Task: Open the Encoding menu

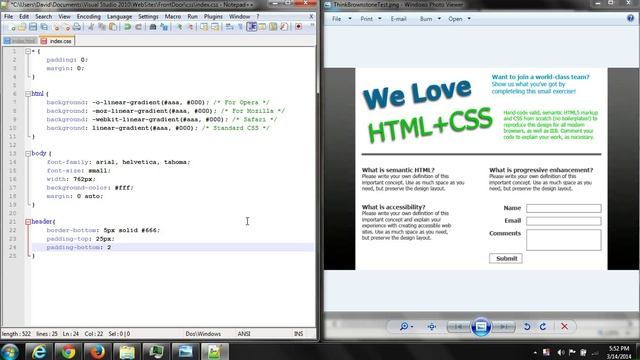Action: coord(88,16)
